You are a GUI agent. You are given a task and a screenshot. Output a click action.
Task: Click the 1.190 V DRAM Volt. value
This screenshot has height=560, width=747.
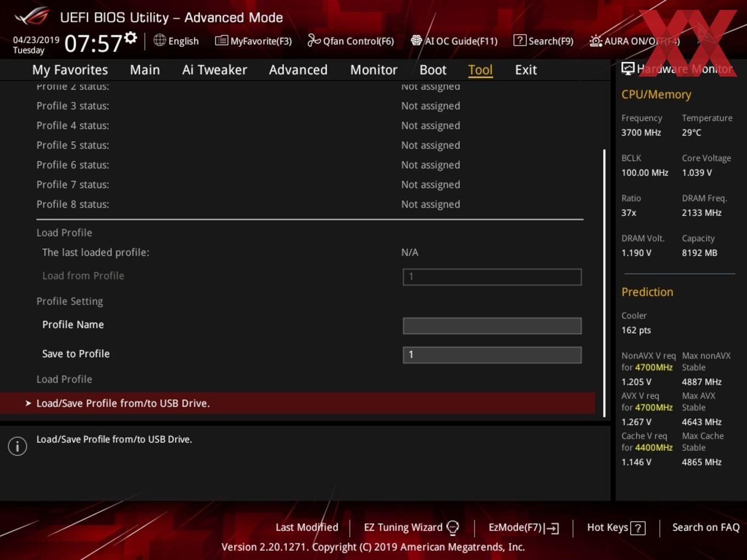click(x=636, y=253)
